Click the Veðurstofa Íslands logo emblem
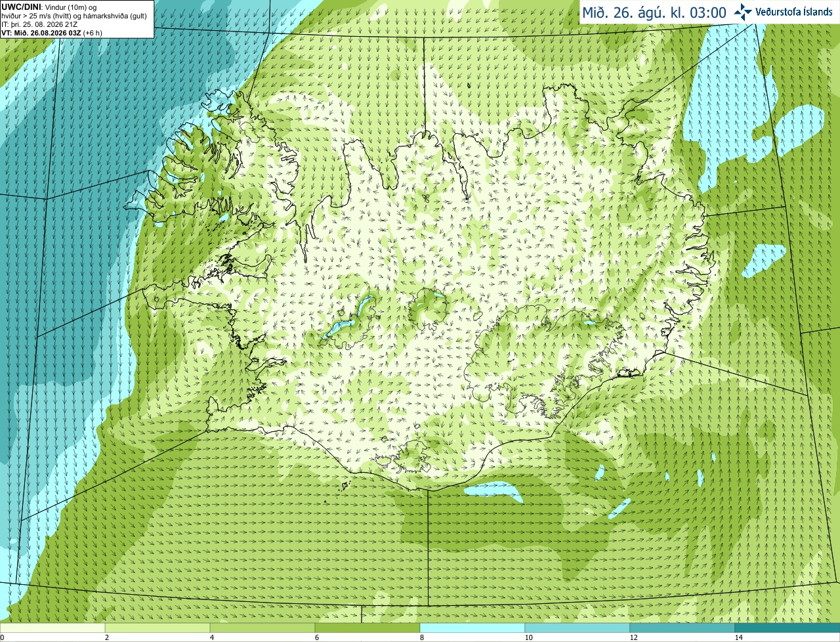 pos(742,12)
